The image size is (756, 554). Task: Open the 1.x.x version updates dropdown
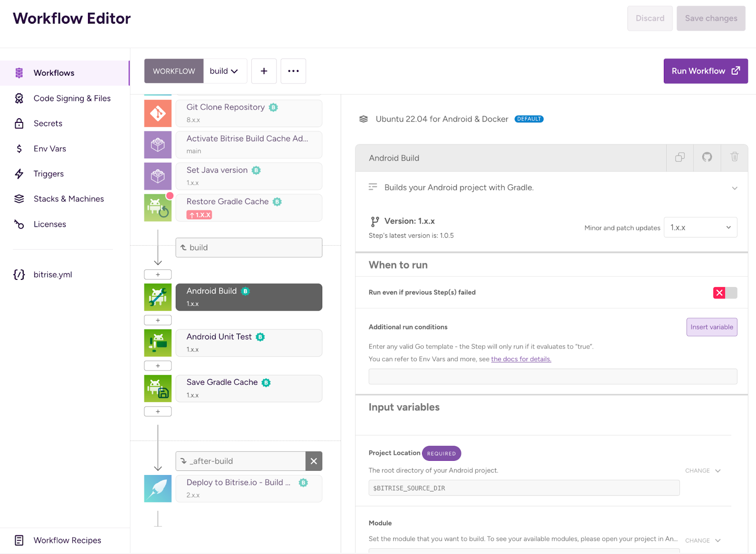pos(701,227)
